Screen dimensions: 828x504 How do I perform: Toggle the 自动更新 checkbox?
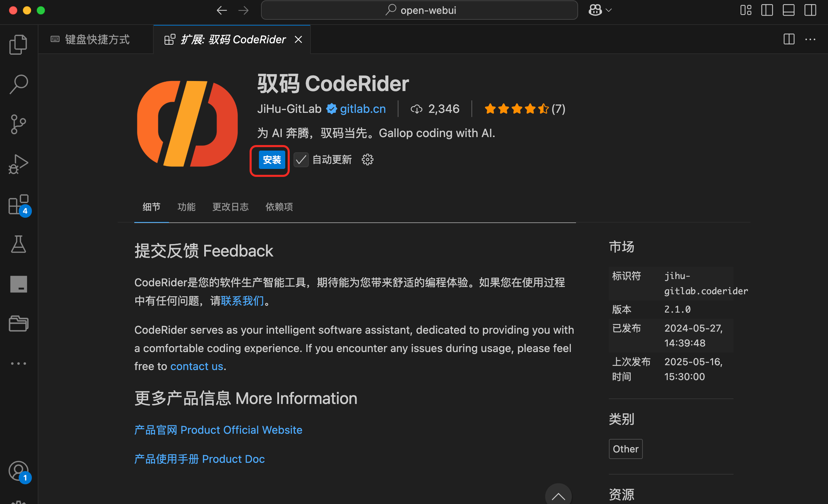tap(301, 160)
